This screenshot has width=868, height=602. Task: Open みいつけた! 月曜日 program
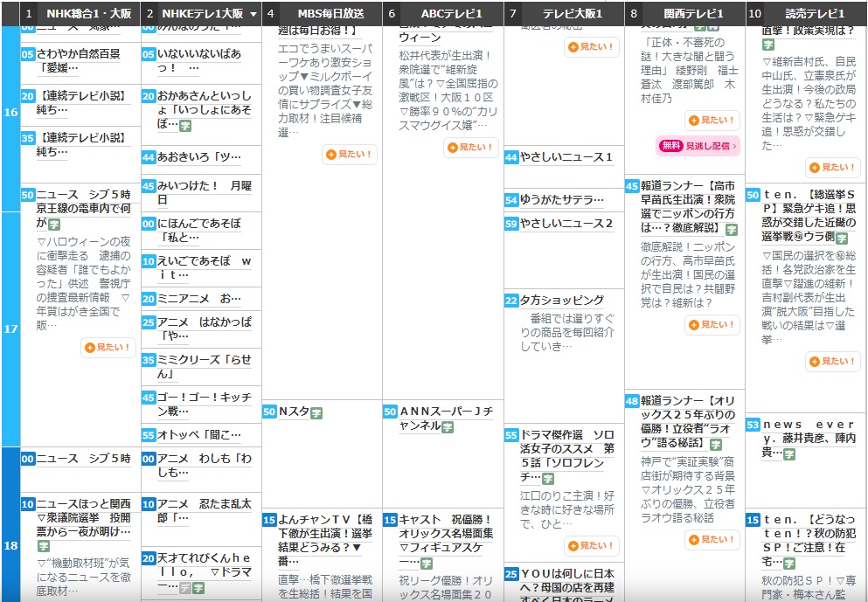[205, 192]
